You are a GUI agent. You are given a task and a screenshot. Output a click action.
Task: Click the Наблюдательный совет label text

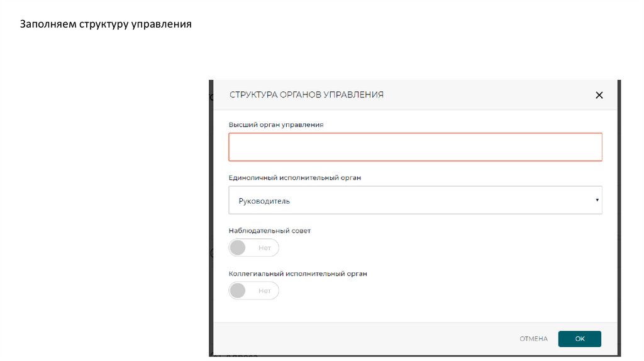point(270,231)
